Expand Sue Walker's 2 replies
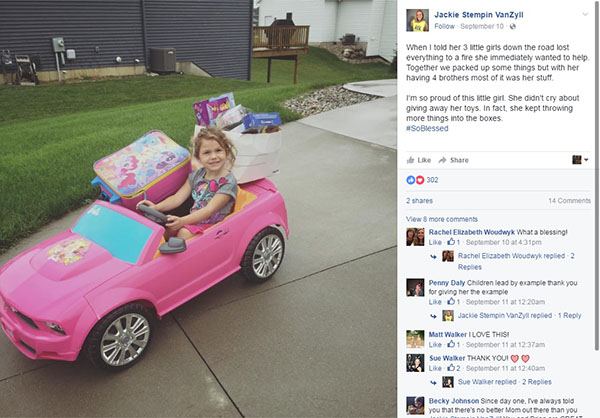 (504, 382)
